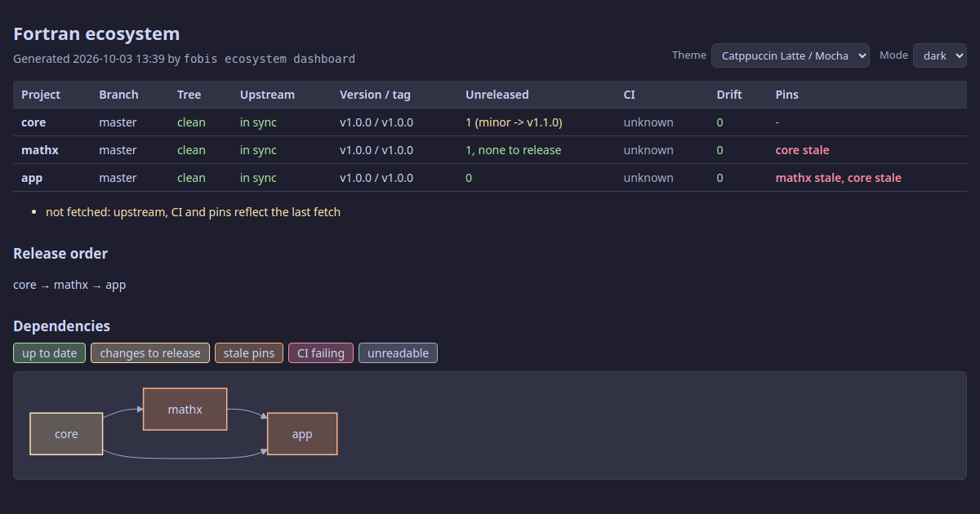Screen dimensions: 980x514
Task: Click the 'CI failing' legend badge
Action: [x=321, y=353]
